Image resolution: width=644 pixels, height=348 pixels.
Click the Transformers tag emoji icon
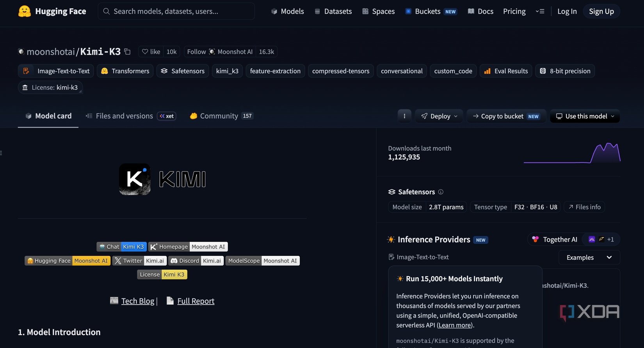point(104,71)
